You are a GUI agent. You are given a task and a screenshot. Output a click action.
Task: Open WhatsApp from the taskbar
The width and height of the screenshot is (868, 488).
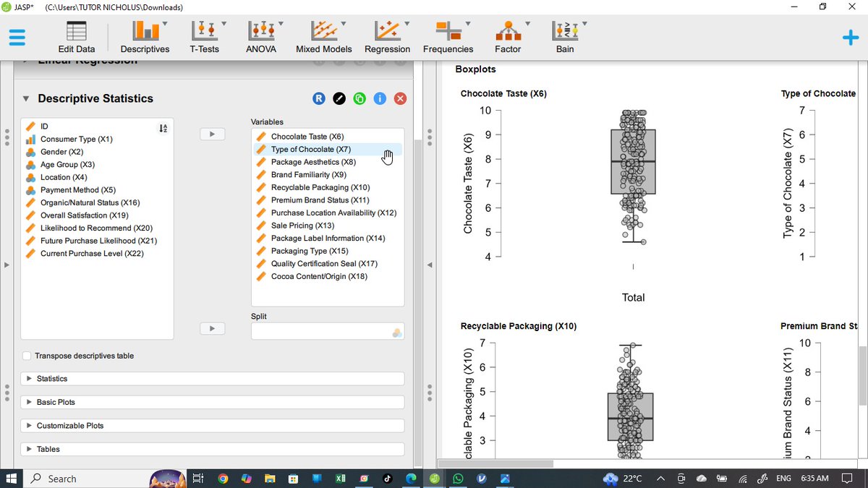click(x=459, y=479)
